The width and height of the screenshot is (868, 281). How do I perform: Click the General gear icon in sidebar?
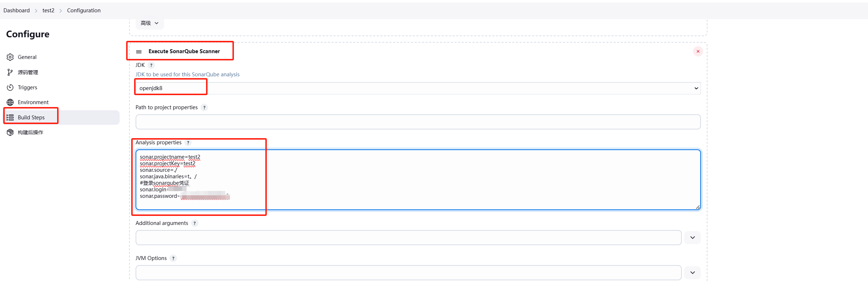coord(10,57)
